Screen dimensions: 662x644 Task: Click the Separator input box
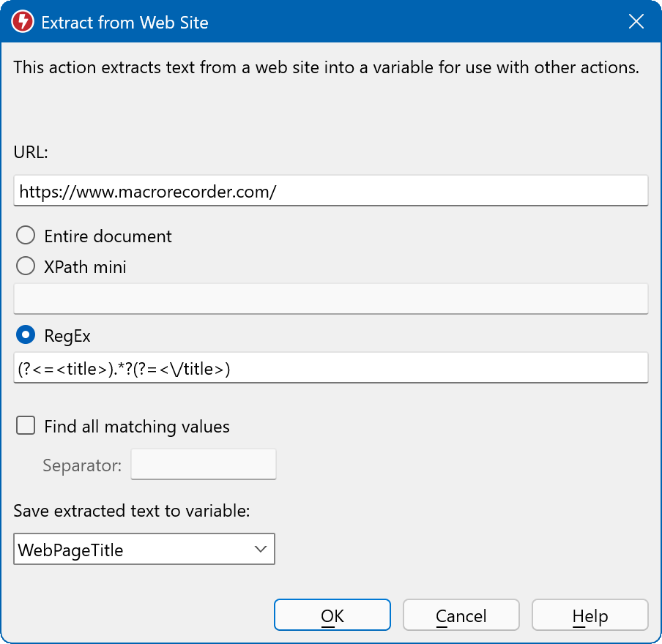pos(203,465)
